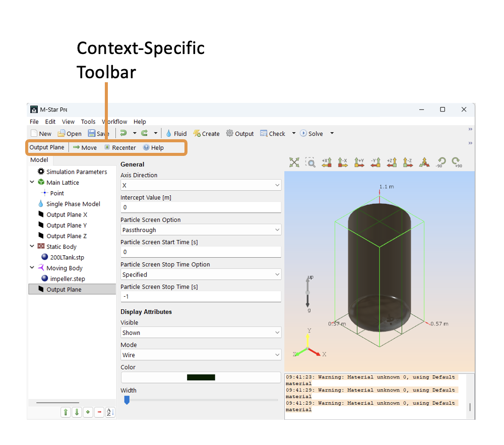The height and width of the screenshot is (445, 504).
Task: Activate the zoom-to-region magnifier icon
Action: 310,162
